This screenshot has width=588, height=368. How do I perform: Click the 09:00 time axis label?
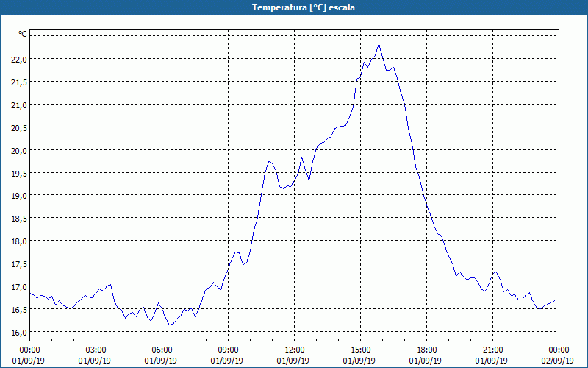point(228,350)
